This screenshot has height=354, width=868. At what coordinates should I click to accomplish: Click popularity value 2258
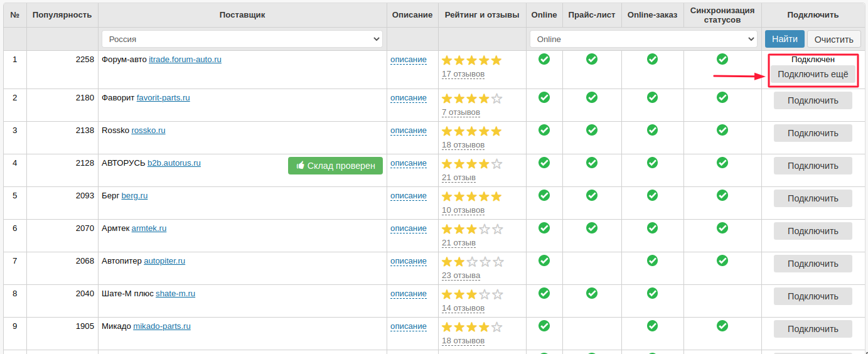(x=85, y=60)
